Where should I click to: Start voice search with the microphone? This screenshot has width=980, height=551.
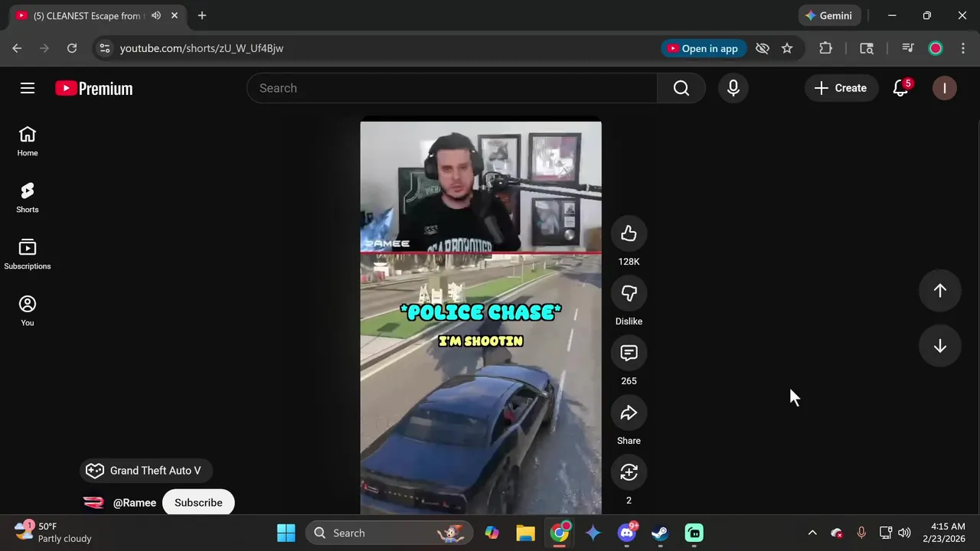(733, 88)
